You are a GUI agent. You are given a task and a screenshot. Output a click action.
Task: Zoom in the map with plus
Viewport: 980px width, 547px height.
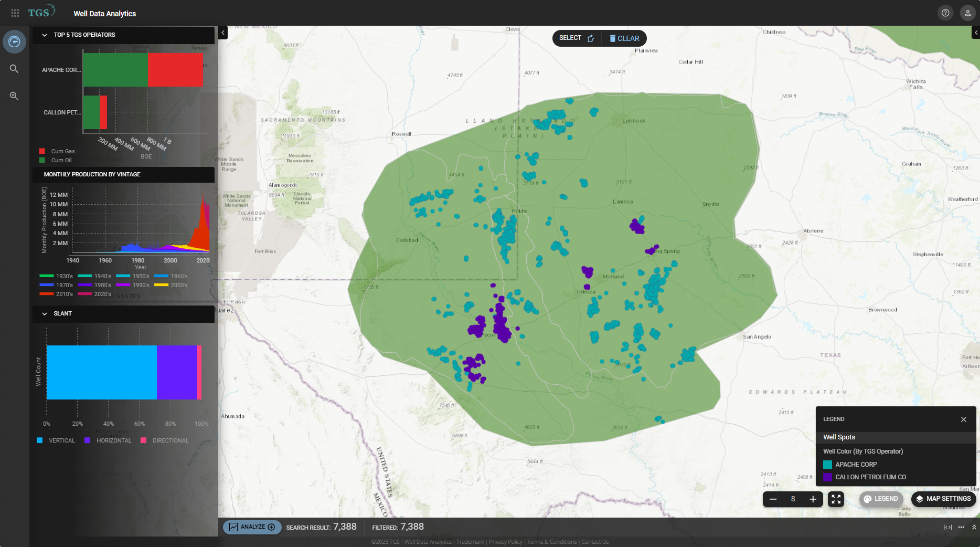coord(813,499)
